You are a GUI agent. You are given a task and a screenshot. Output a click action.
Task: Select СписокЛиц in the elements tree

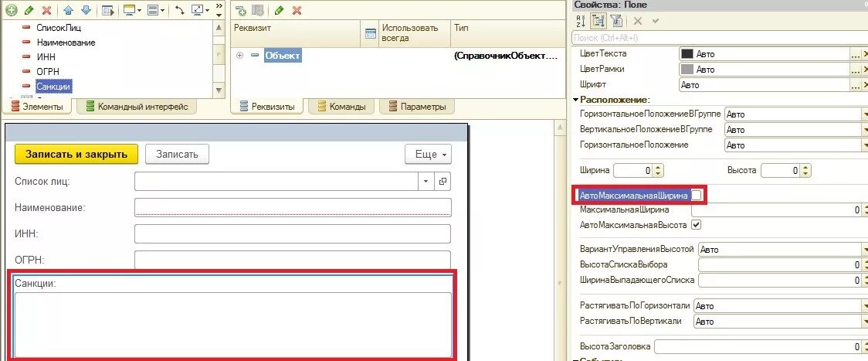pyautogui.click(x=59, y=27)
